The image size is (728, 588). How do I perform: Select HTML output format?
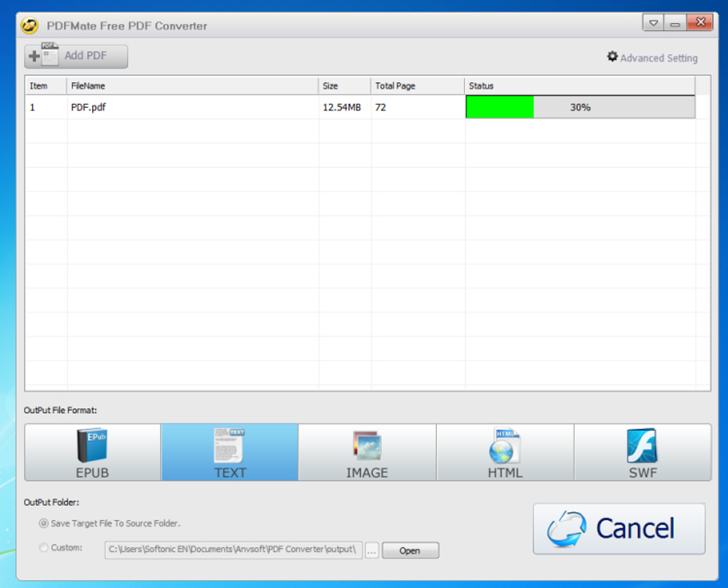[505, 452]
